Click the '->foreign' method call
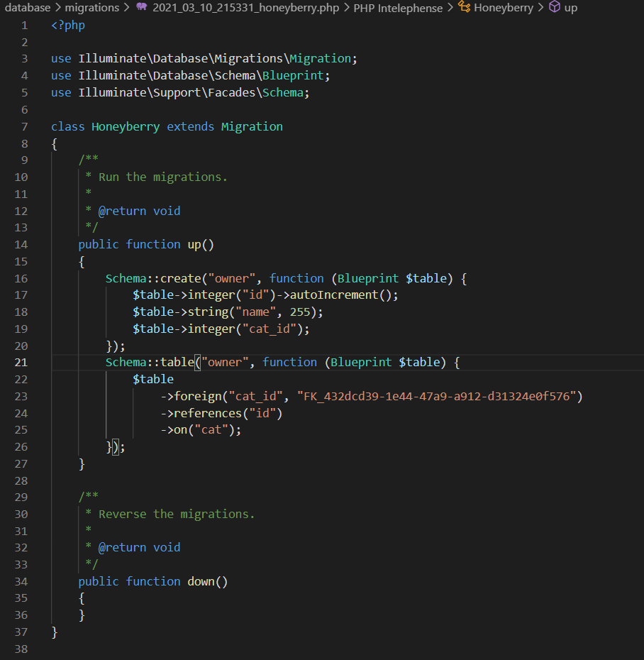The image size is (644, 660). point(191,397)
